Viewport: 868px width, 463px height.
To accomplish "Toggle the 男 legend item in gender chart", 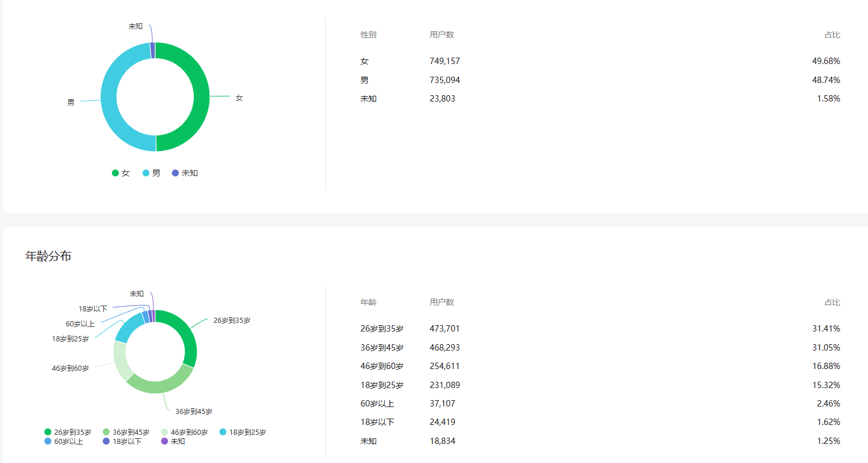I will point(152,173).
